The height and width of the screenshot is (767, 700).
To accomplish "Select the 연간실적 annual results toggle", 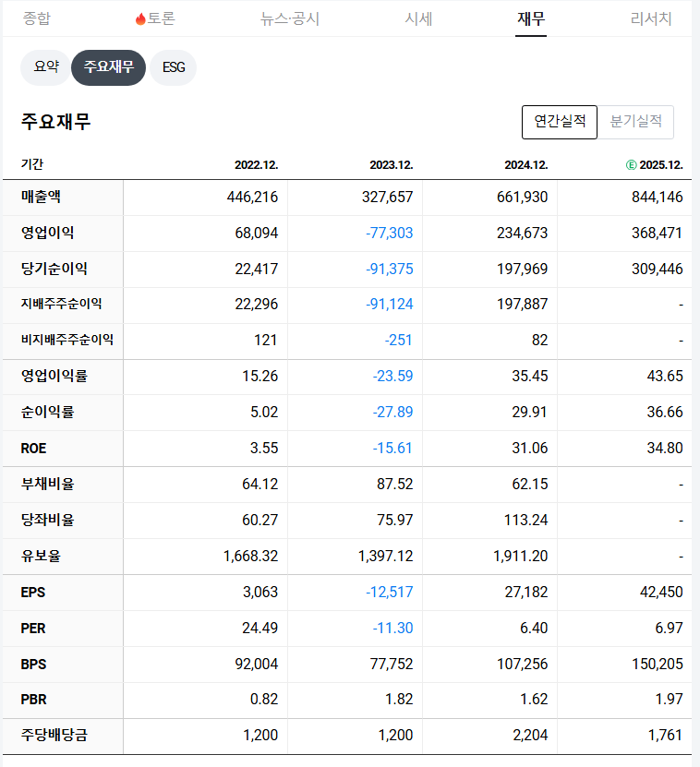I will (x=559, y=121).
